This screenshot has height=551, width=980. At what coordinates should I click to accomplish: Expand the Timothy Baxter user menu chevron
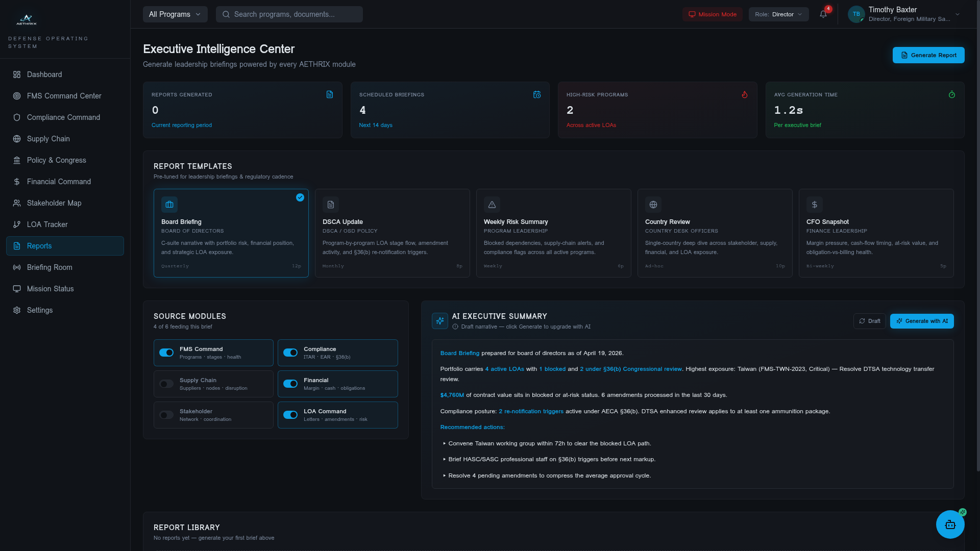(x=958, y=14)
